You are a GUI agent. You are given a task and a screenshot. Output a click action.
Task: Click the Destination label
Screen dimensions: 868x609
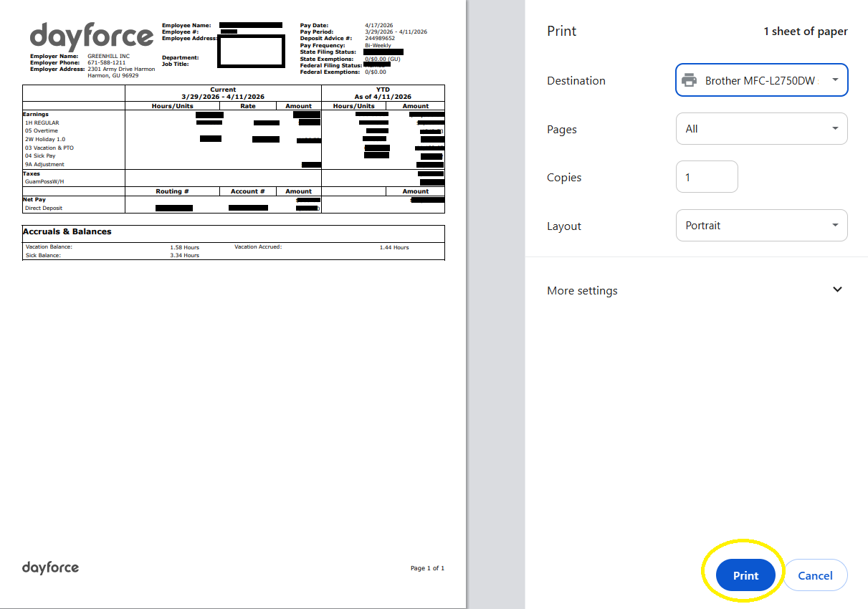[576, 81]
